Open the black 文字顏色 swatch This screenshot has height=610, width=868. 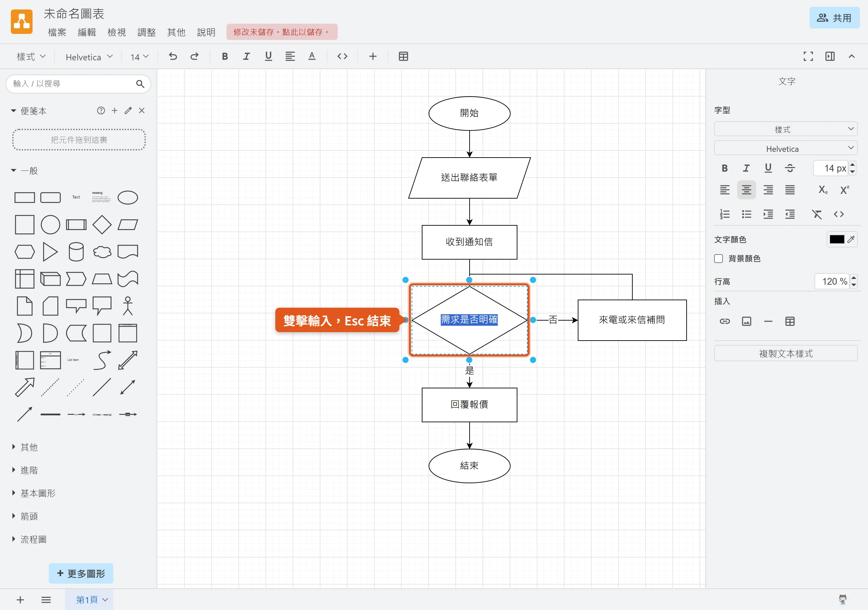click(836, 240)
